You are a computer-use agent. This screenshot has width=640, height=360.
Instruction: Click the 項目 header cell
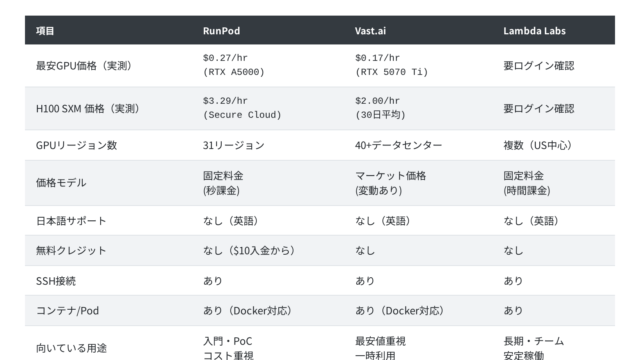(x=45, y=31)
